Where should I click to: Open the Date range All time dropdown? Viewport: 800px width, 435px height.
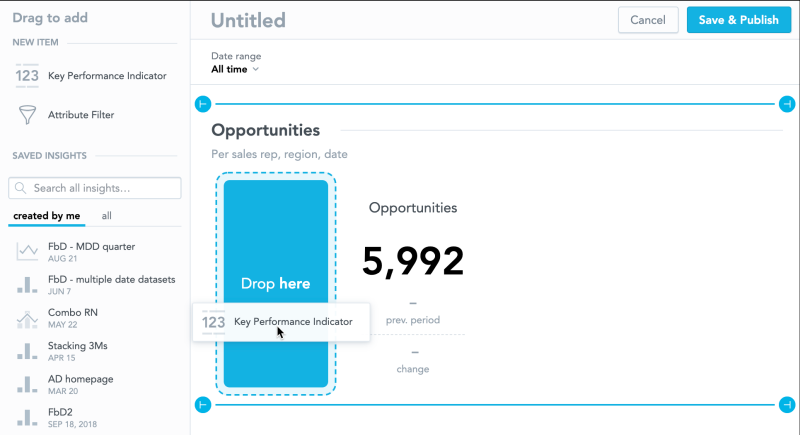coord(236,70)
